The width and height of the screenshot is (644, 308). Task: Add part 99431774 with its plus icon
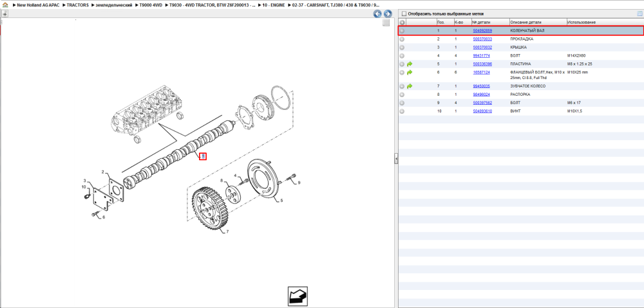(402, 55)
